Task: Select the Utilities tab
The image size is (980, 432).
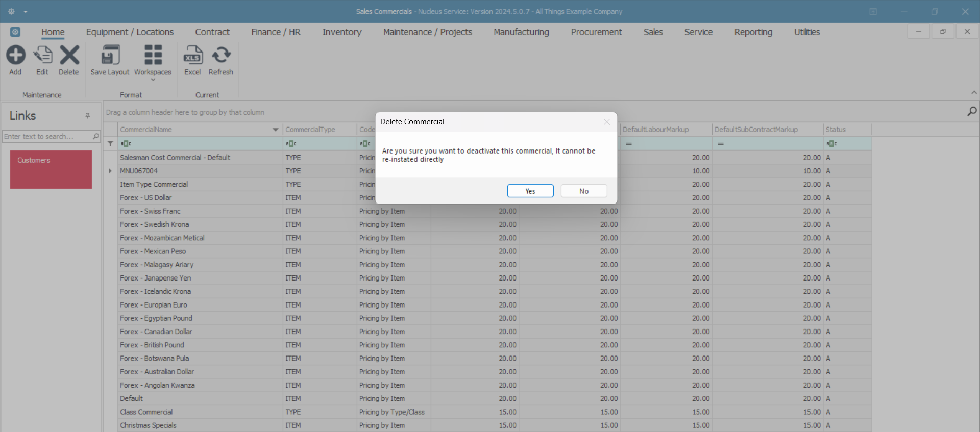Action: point(807,32)
